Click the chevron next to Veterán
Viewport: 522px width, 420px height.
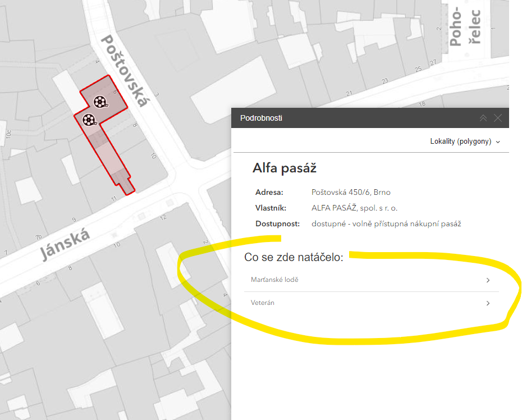point(488,303)
